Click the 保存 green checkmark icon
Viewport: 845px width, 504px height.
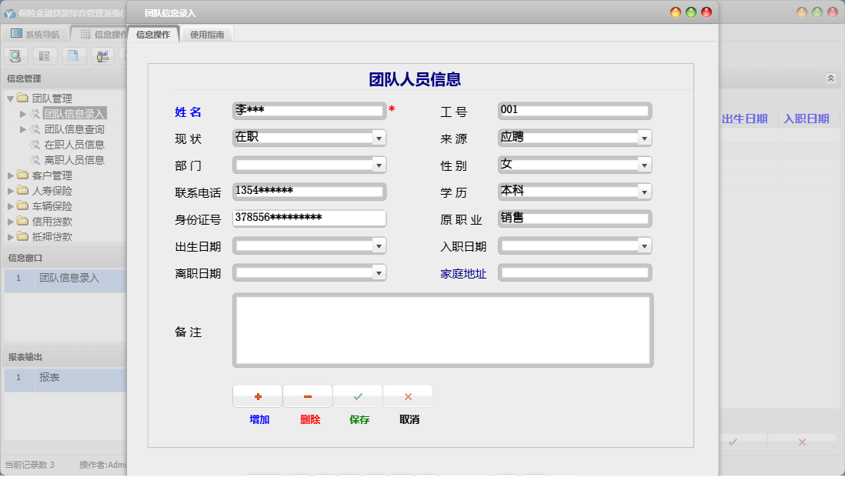357,396
